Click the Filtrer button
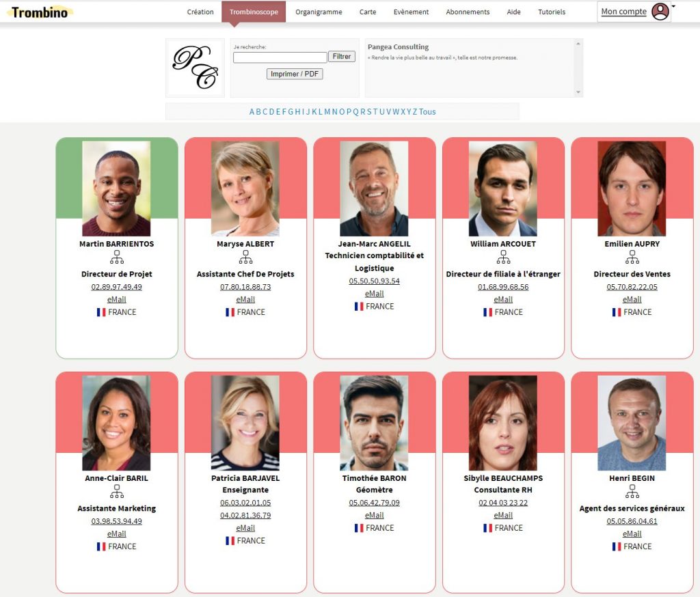700x597 pixels. point(342,57)
